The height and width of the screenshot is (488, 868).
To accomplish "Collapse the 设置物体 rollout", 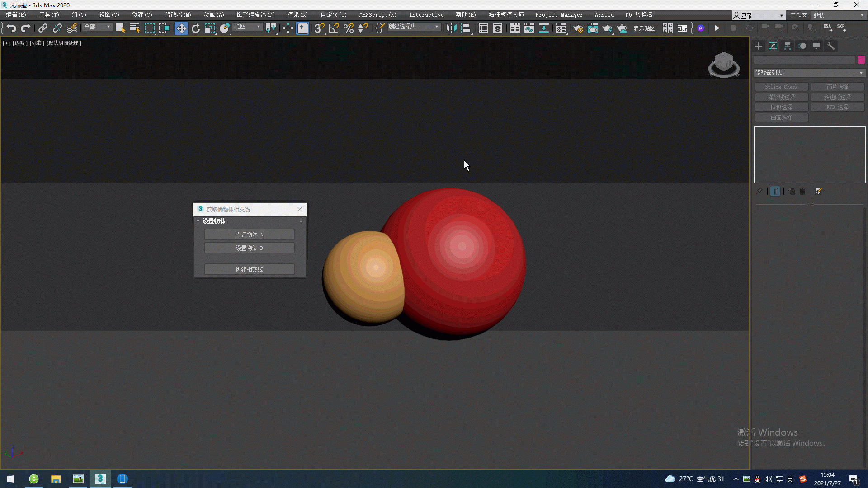I will [x=213, y=221].
